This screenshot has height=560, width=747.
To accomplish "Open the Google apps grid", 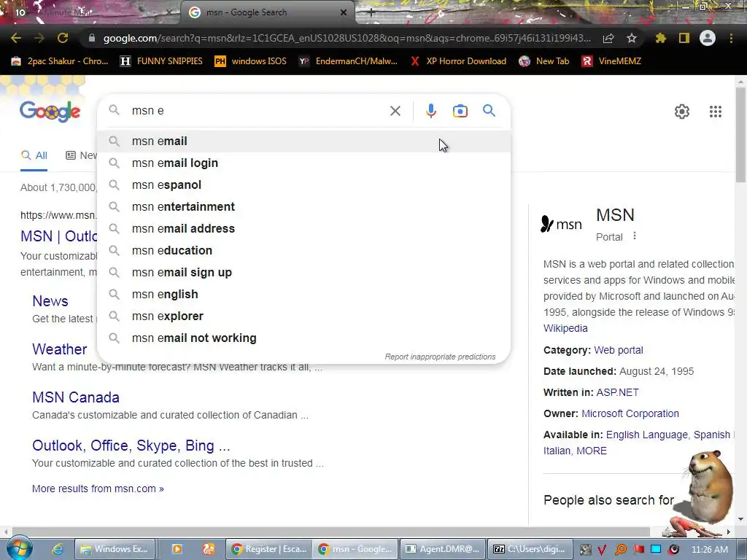I will (716, 112).
